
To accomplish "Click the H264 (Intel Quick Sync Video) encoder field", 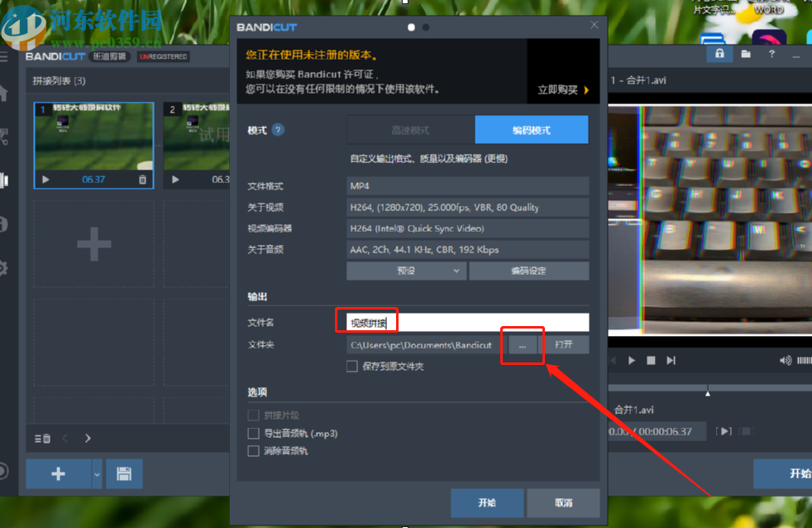I will [x=468, y=228].
